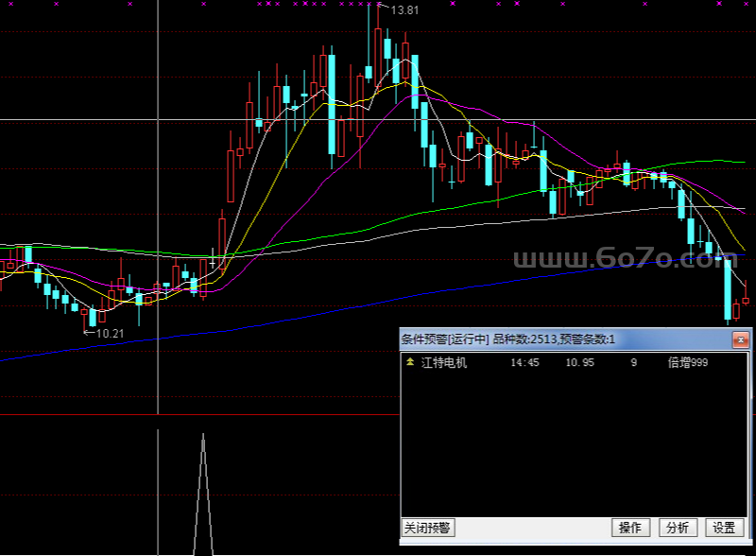Click the 10.21 low price label
This screenshot has width=756, height=556.
click(110, 333)
